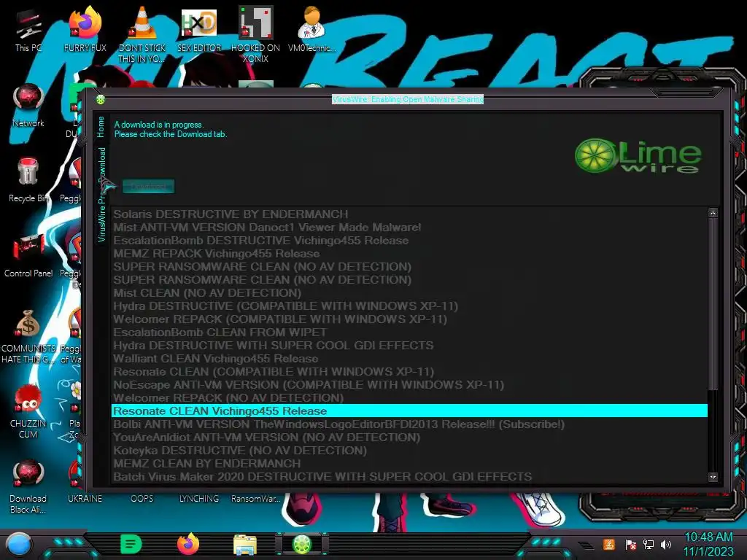Open File Explorer from the taskbar
Image resolution: width=747 pixels, height=560 pixels.
[x=245, y=544]
